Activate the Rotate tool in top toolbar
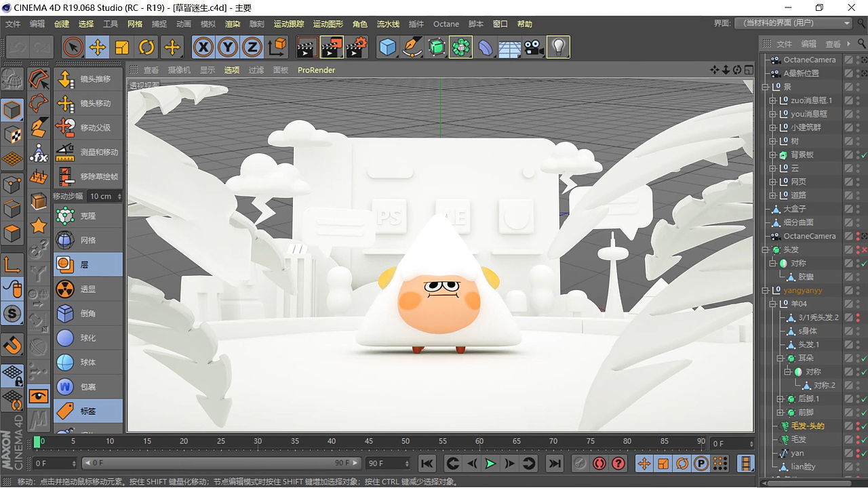868x488 pixels. (147, 47)
